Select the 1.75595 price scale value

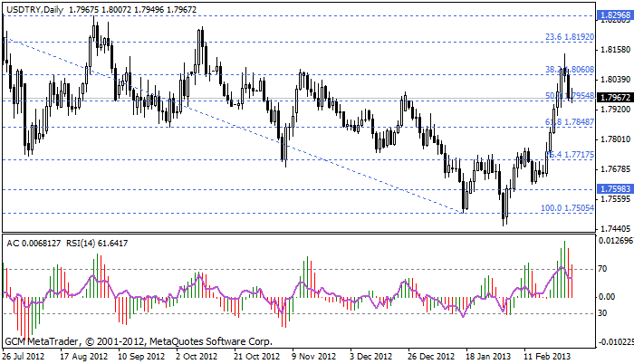[616, 199]
